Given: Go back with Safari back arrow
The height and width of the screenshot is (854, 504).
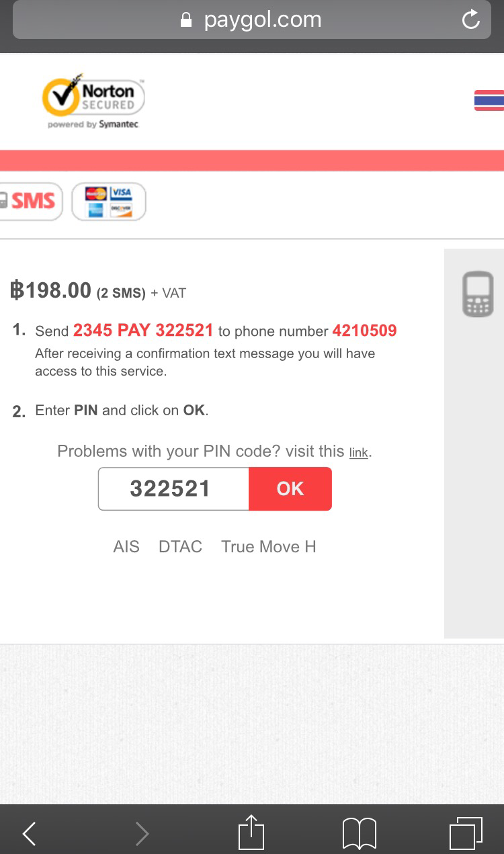Looking at the screenshot, I should coord(29,834).
